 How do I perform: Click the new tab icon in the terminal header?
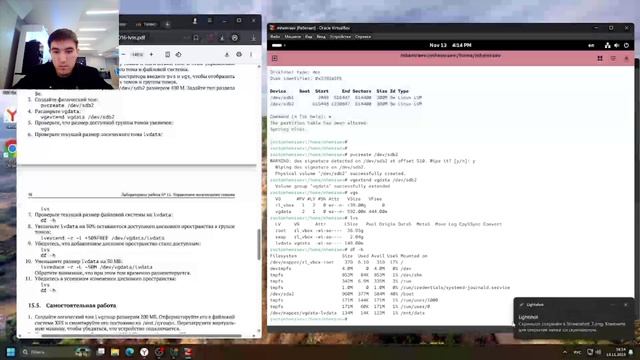[275, 58]
